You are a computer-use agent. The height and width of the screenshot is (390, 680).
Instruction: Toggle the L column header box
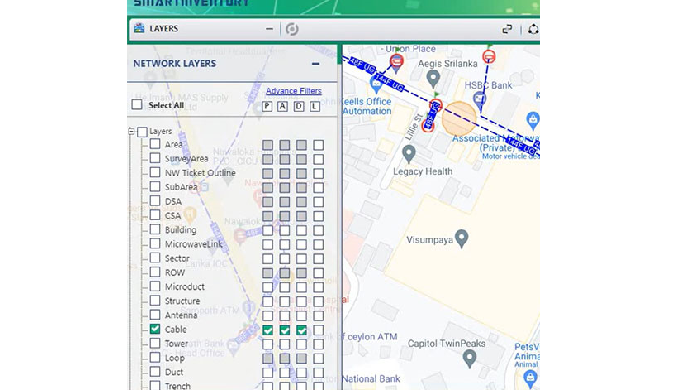point(315,106)
